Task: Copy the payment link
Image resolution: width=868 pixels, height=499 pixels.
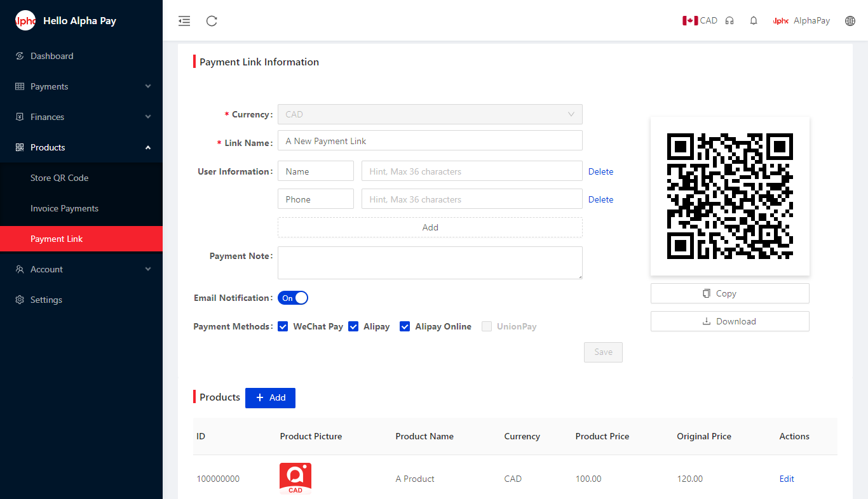Action: point(730,293)
